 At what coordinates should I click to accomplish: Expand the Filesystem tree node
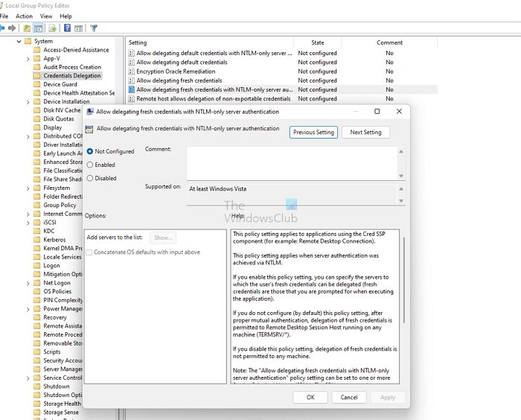point(28,188)
